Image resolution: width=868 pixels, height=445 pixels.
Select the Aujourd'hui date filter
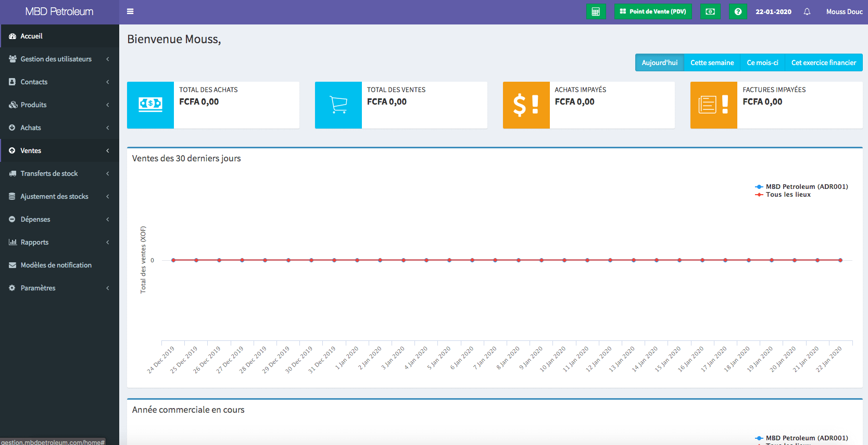pos(659,62)
